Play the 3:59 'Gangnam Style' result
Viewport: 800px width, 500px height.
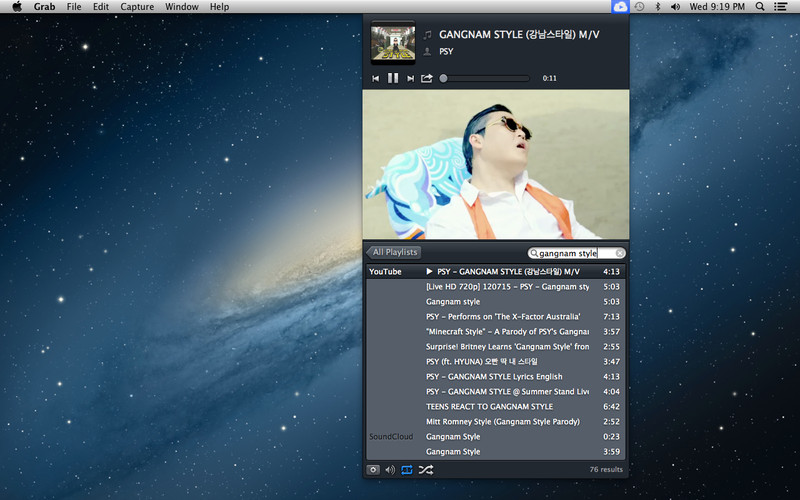tap(496, 452)
